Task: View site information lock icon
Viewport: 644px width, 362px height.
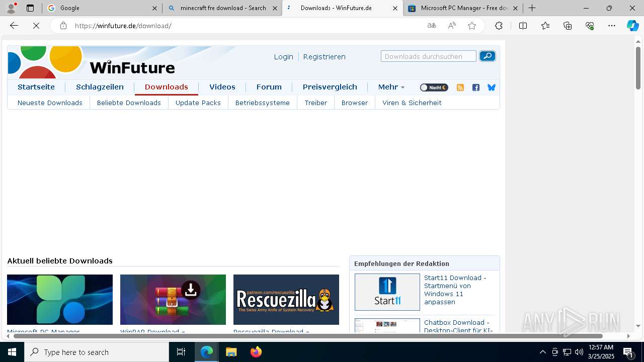Action: click(x=63, y=26)
